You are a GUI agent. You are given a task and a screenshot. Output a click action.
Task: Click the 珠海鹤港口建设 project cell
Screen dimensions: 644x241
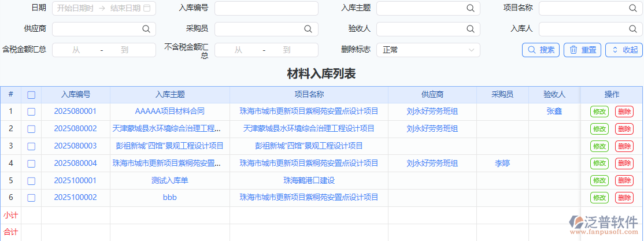309,180
